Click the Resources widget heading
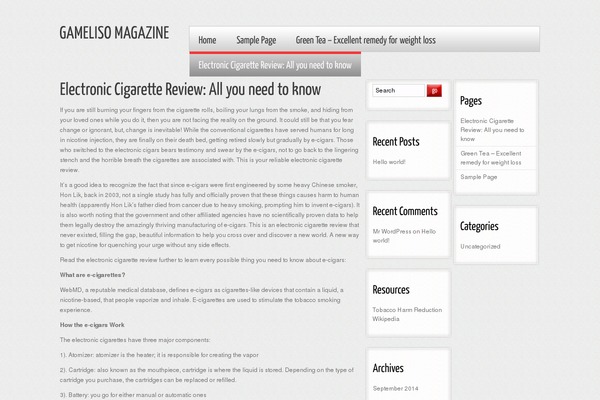Image resolution: width=600 pixels, height=400 pixels. (x=391, y=290)
